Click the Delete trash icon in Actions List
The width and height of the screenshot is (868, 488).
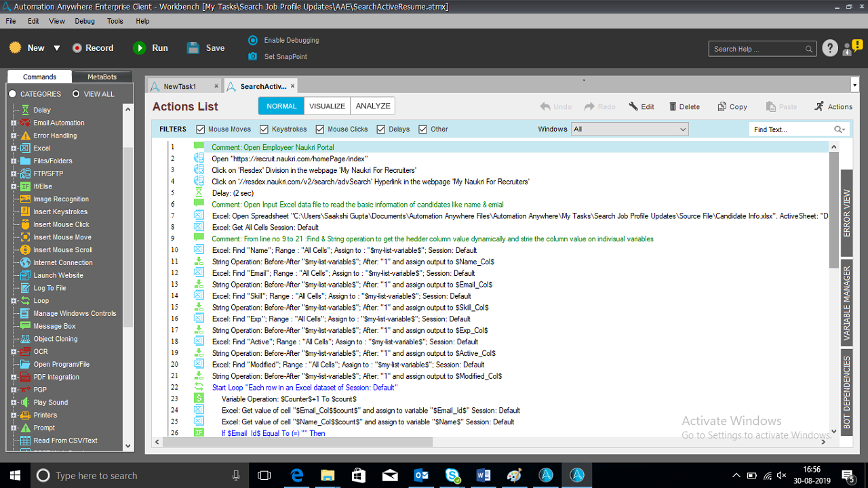pos(673,106)
